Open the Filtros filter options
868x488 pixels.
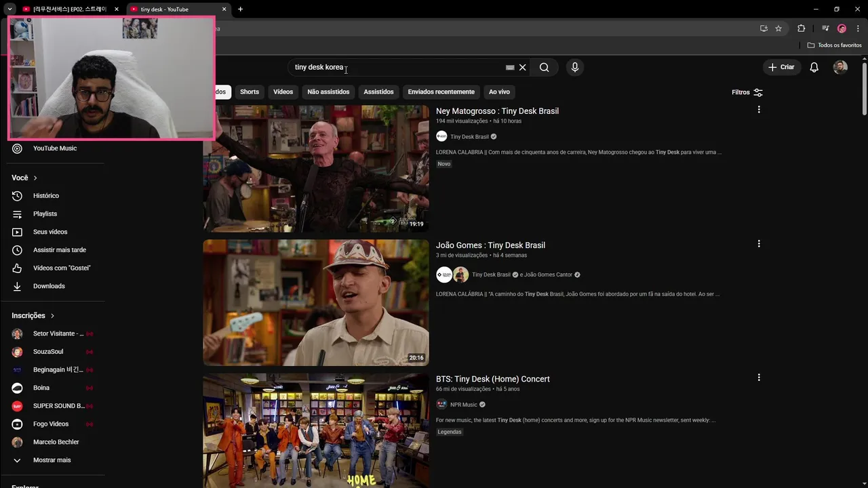pyautogui.click(x=747, y=92)
